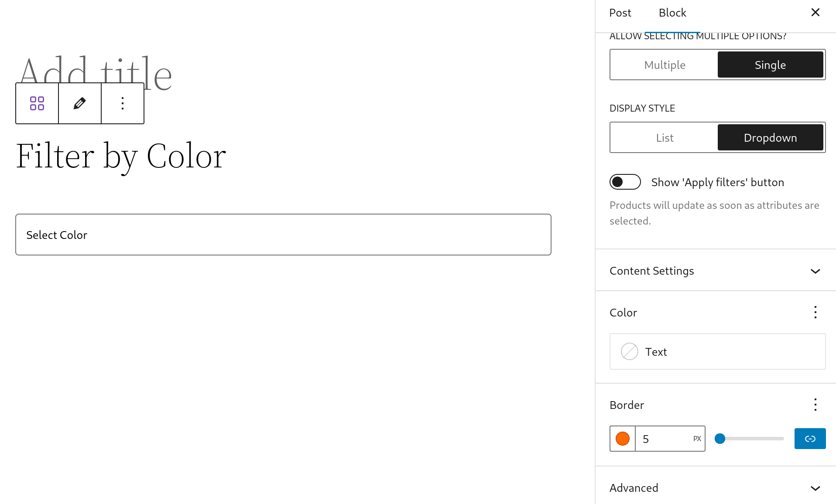Viewport: 836px width, 504px height.
Task: Enable the Show 'Apply filters' button toggle
Action: [625, 182]
